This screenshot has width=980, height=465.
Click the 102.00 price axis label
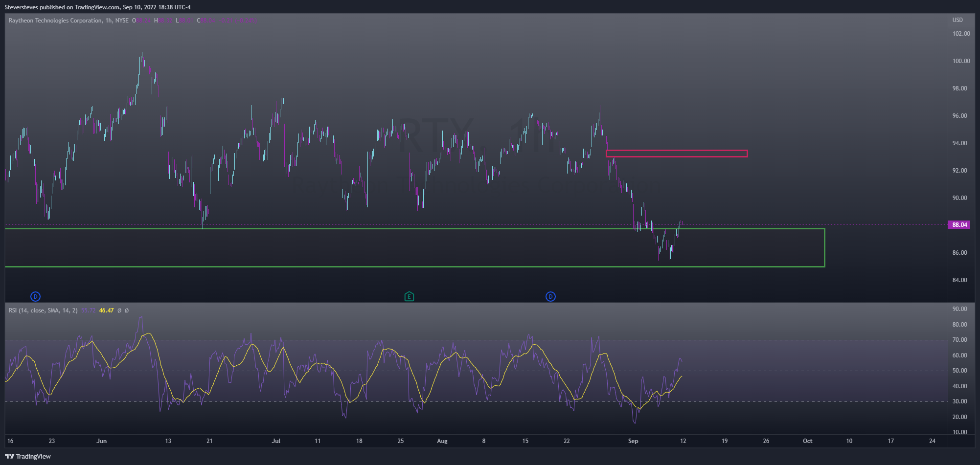tap(961, 34)
